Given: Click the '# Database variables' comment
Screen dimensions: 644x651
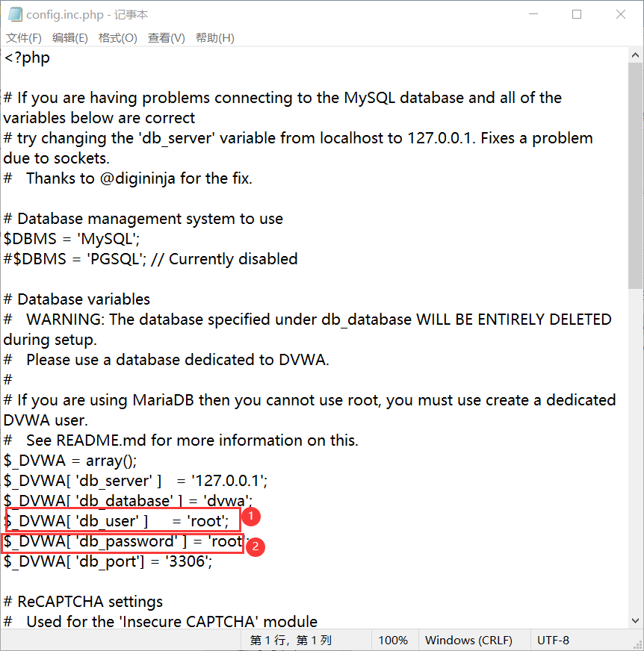Looking at the screenshot, I should tap(77, 299).
